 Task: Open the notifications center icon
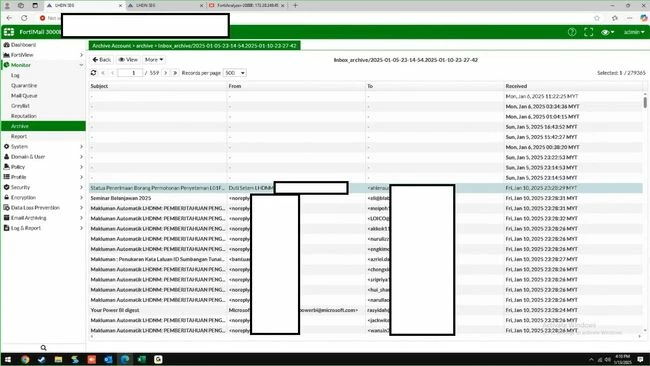640,359
